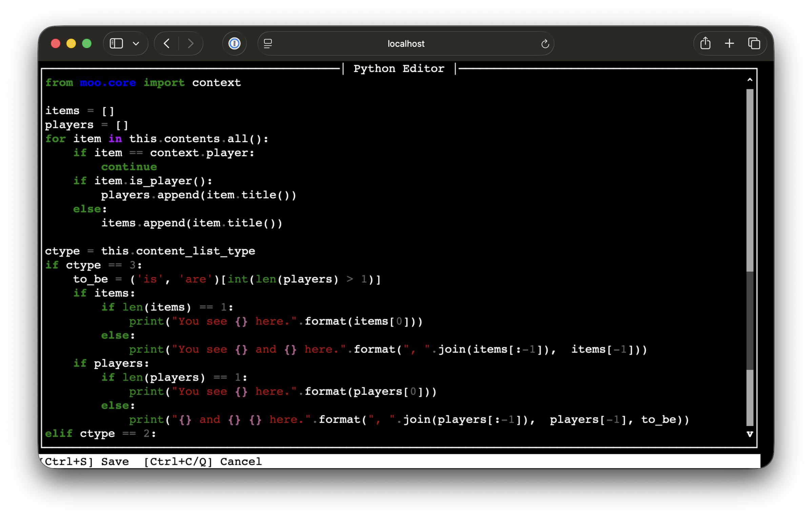Open 1Password browser extension
Image resolution: width=812 pixels, height=519 pixels.
pos(234,43)
